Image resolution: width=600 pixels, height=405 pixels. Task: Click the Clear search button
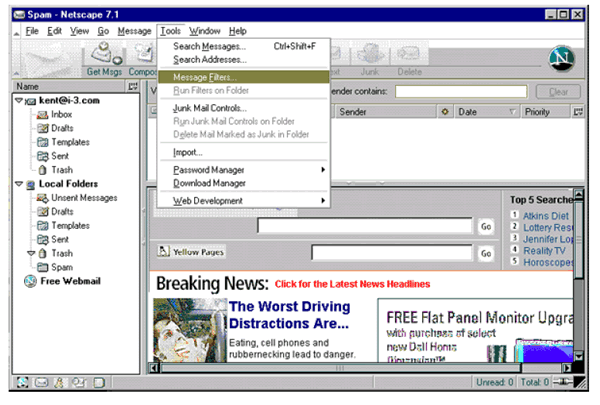(x=558, y=92)
